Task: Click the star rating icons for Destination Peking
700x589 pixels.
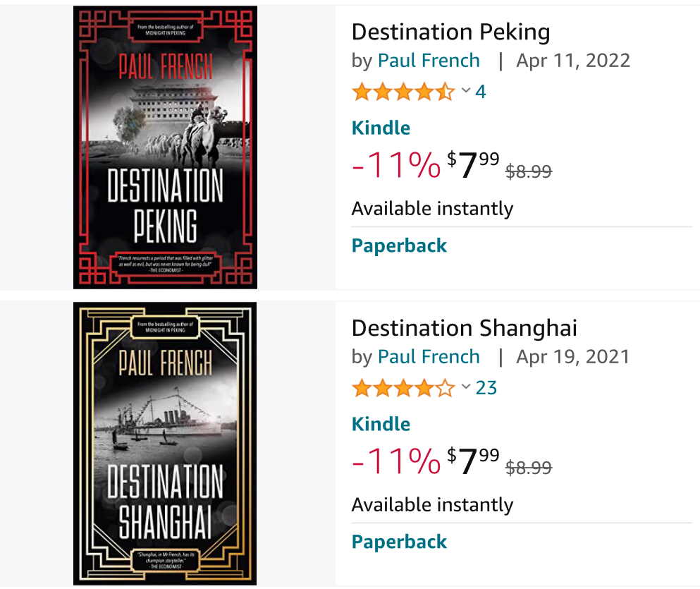Action: (403, 92)
